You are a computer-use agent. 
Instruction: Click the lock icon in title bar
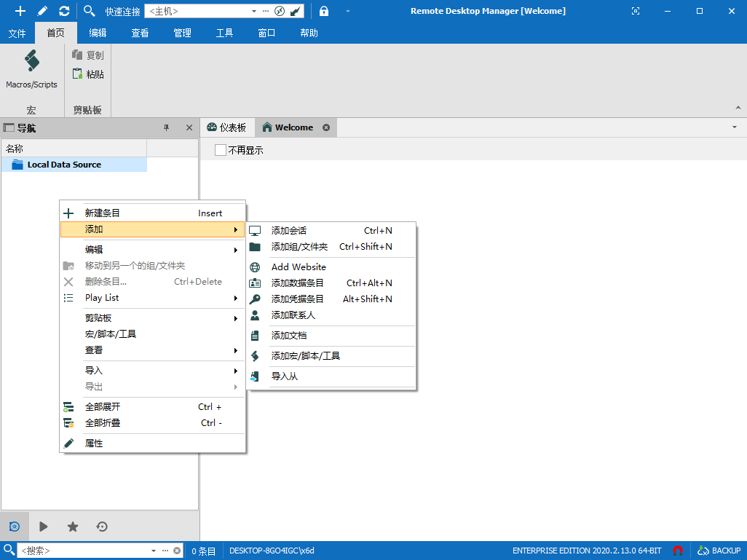coord(324,11)
